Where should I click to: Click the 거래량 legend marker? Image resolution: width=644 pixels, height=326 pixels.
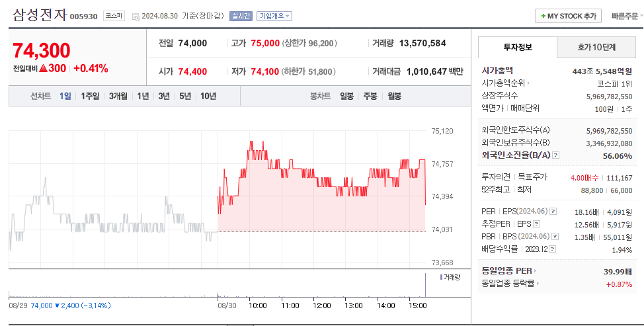pyautogui.click(x=441, y=277)
